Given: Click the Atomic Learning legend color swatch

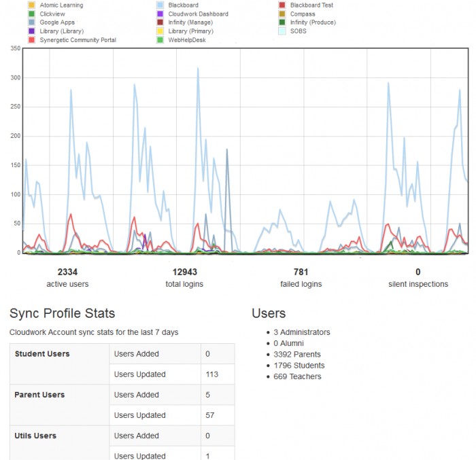Looking at the screenshot, I should [31, 5].
